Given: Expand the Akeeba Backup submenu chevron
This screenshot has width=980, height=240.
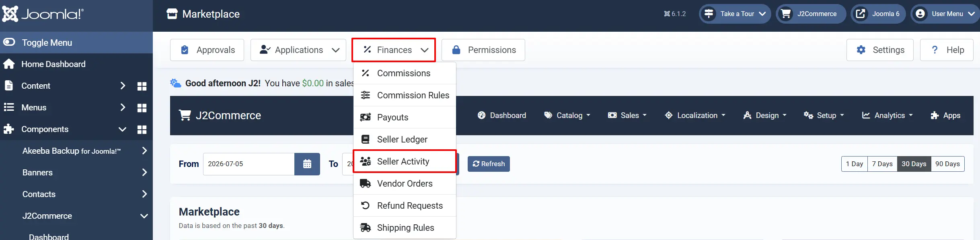Looking at the screenshot, I should (144, 151).
